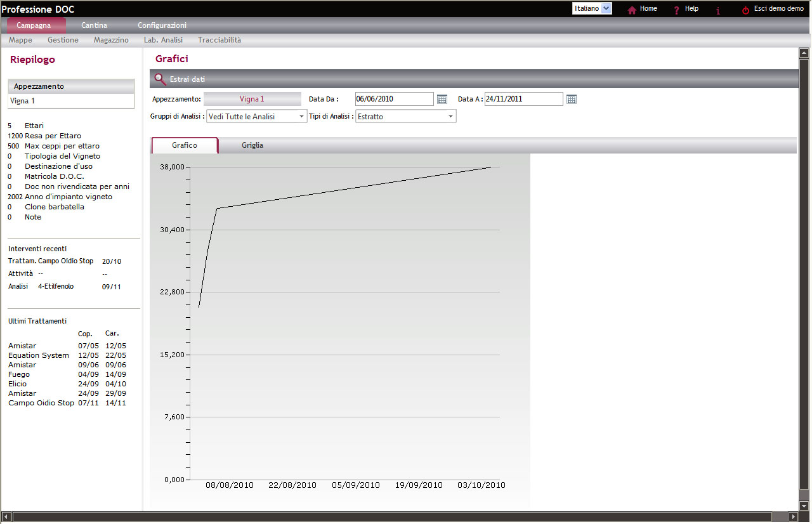Select the Grafico tab
Image resolution: width=812 pixels, height=524 pixels.
(185, 145)
